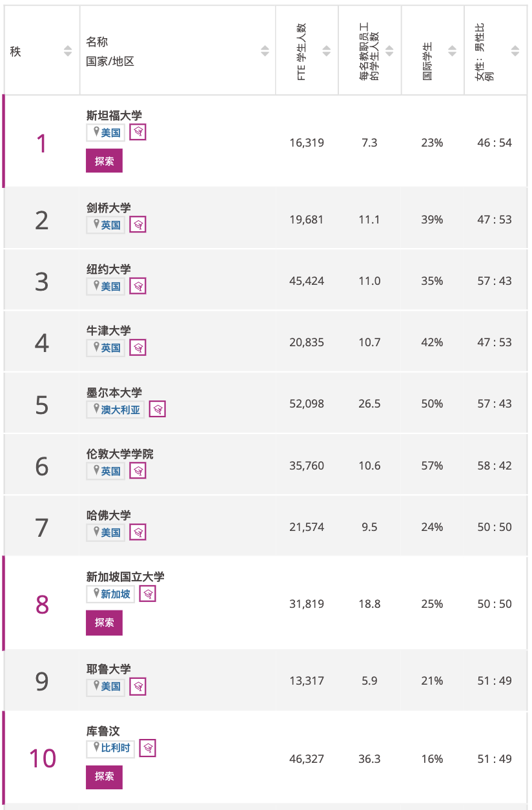
Task: Click 探索 button under 新加坡国立大学
Action: pos(104,623)
